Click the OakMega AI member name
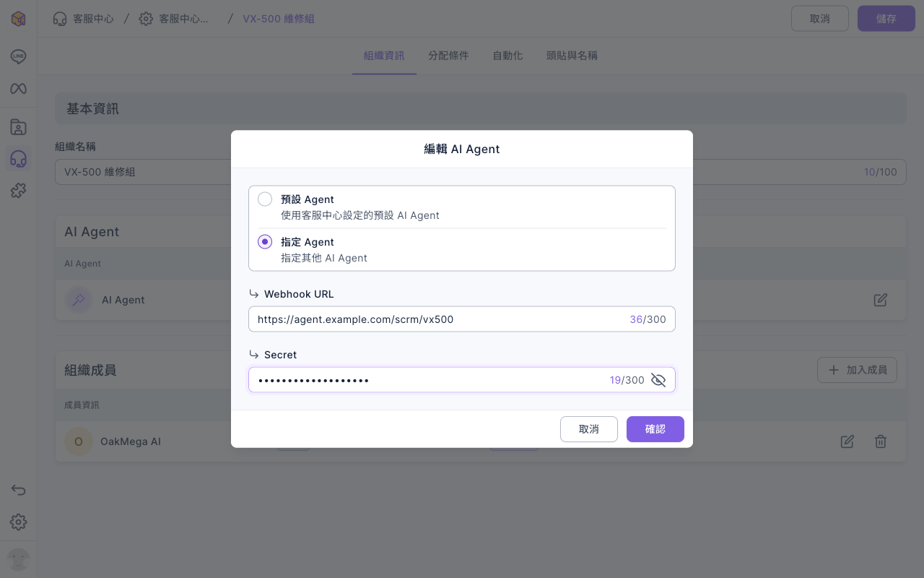 click(x=131, y=441)
